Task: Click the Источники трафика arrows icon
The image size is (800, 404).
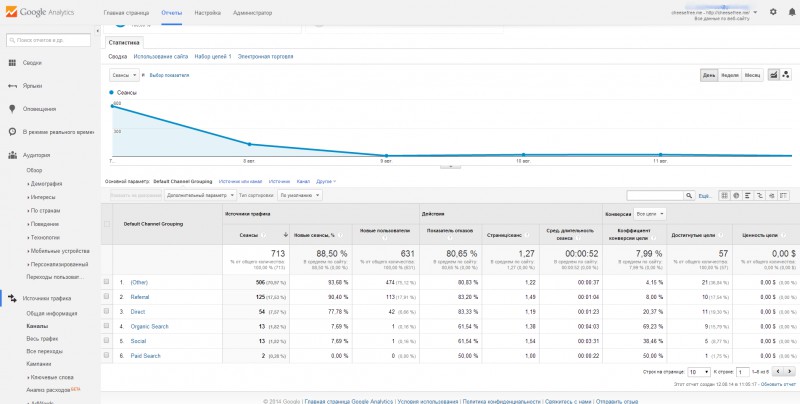Action: coord(12,298)
